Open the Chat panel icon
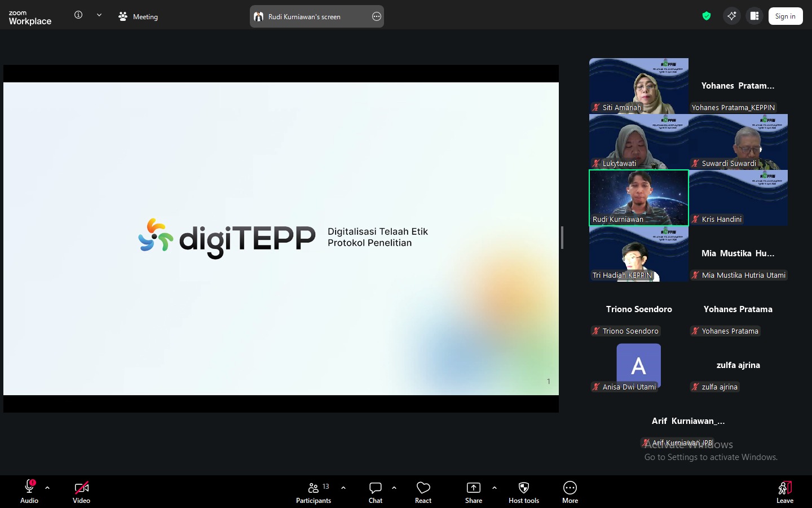The width and height of the screenshot is (812, 508). tap(376, 489)
